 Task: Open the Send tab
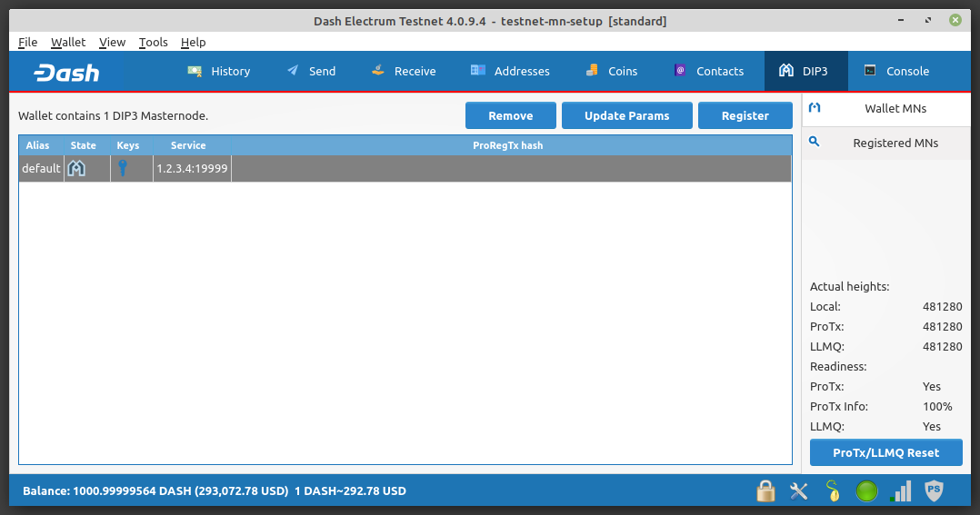click(311, 71)
